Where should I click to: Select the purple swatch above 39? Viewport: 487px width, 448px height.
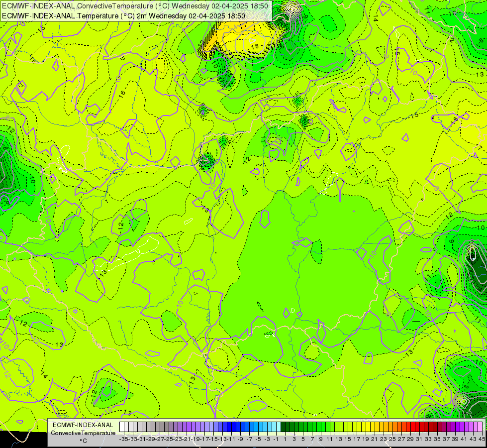pos(453,427)
